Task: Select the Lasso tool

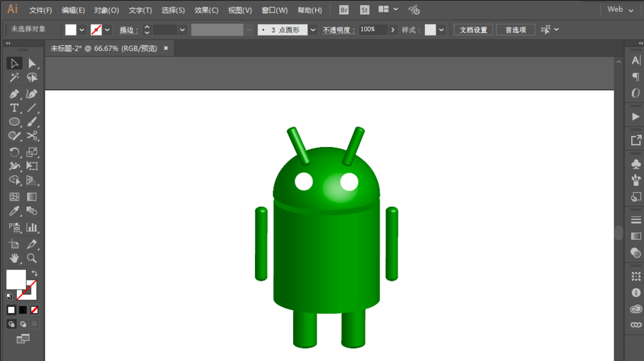Action: [32, 77]
